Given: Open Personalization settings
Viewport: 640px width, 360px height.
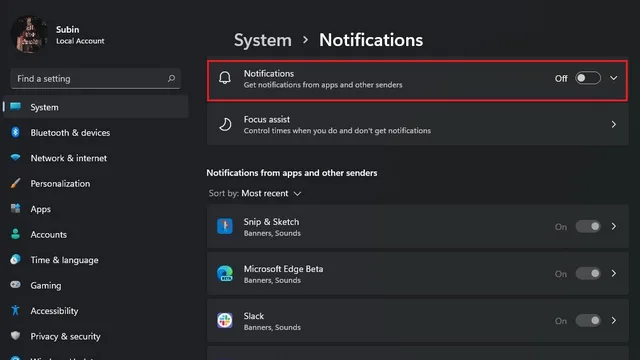Looking at the screenshot, I should (x=96, y=183).
